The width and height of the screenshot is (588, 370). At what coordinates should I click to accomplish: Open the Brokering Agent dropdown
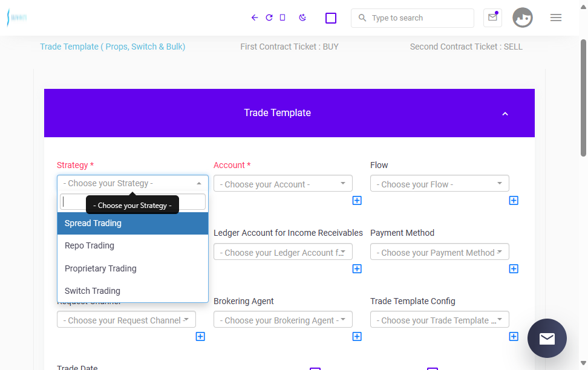point(283,319)
